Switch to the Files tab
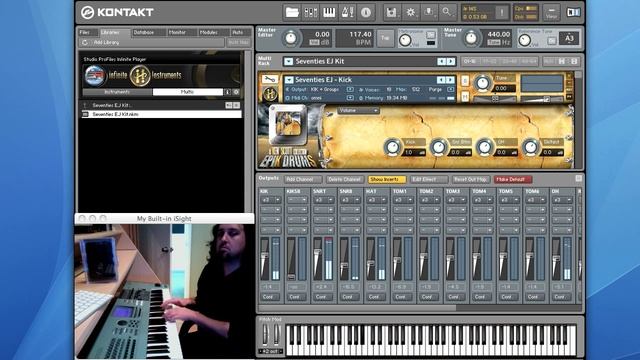640x360 pixels. [87, 32]
